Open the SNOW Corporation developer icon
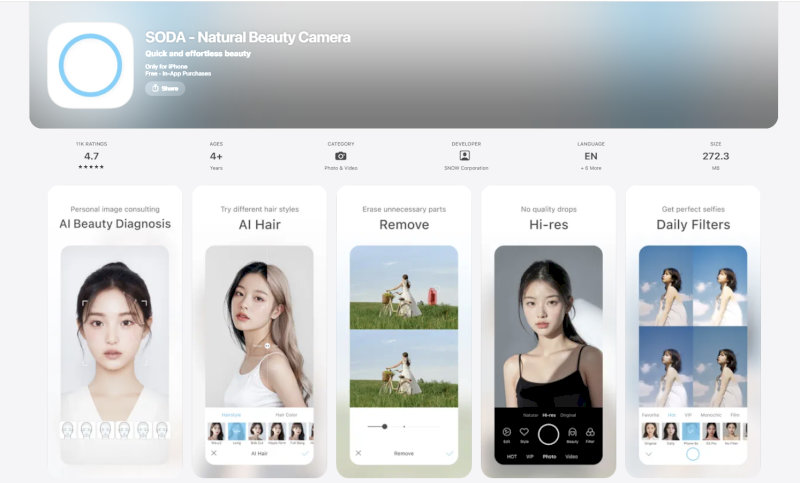This screenshot has height=483, width=800. pos(465,156)
